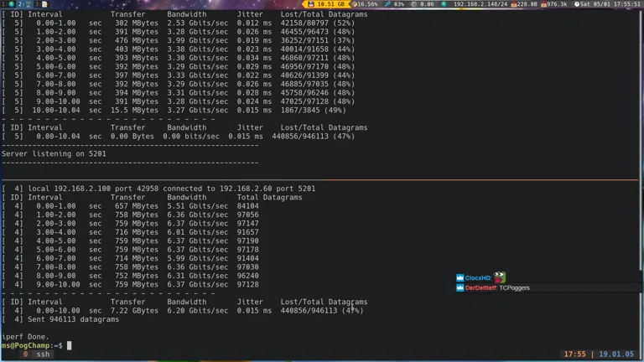Image resolution: width=644 pixels, height=362 pixels.
Task: Click the 228.0B network download indicator
Action: [x=525, y=4]
